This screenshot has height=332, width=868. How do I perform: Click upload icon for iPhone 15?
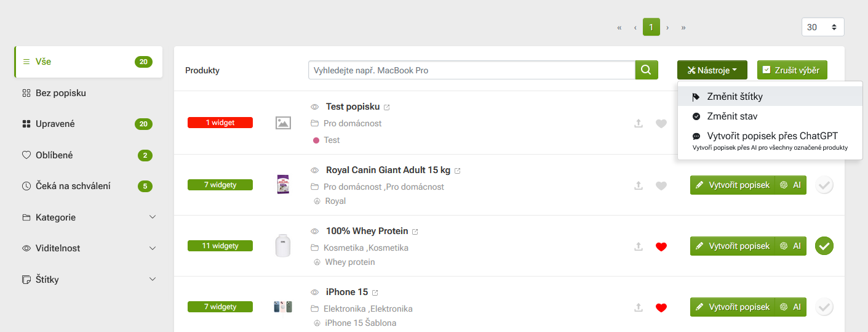(x=639, y=307)
